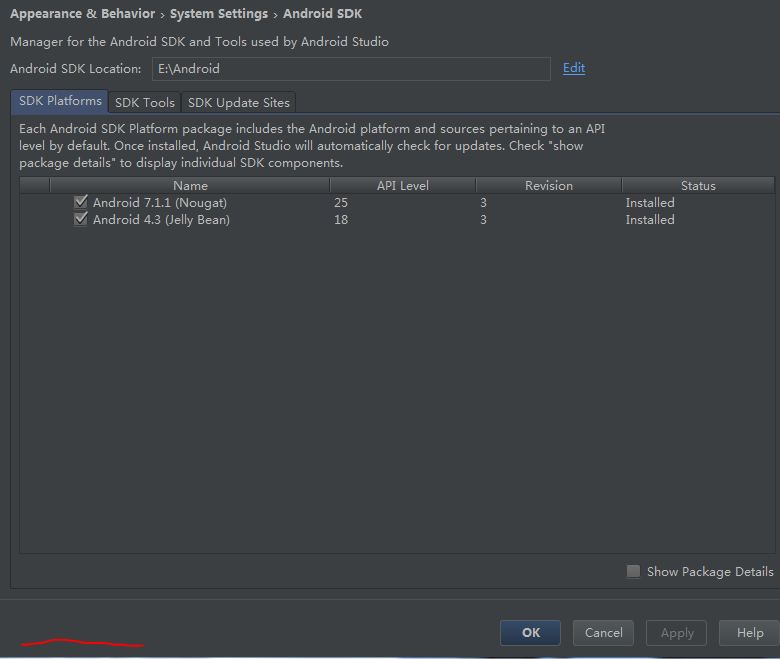The height and width of the screenshot is (659, 780).
Task: Toggle the Android 4.3 (Jelly Bean) checkbox
Action: point(81,219)
